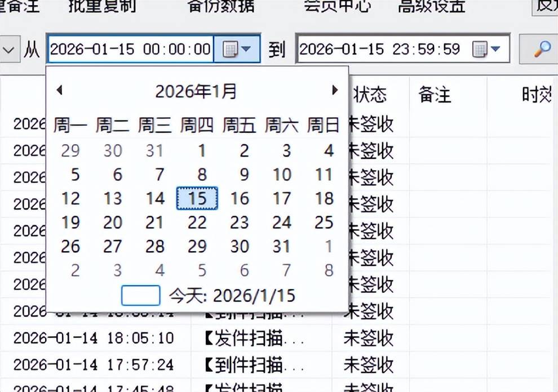Click the 状态 column header
Image resolution: width=558 pixels, height=392 pixels.
[370, 95]
